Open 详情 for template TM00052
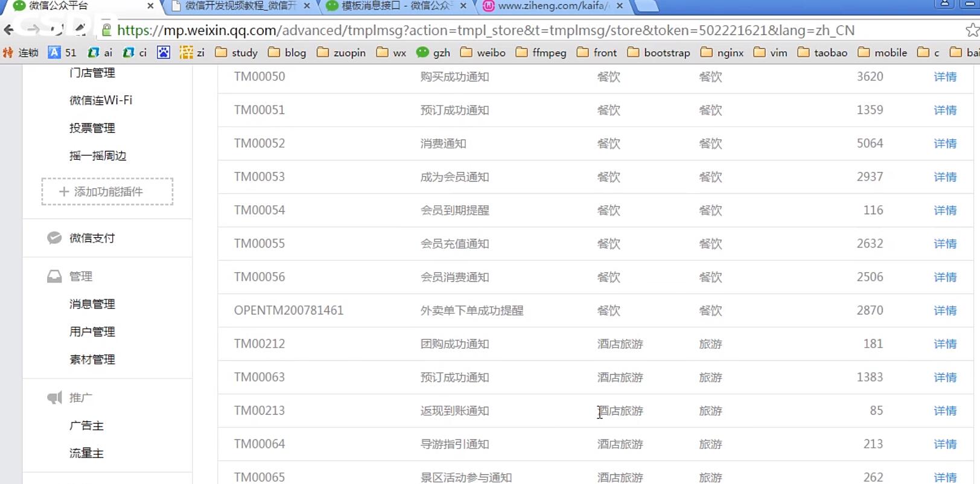Image resolution: width=980 pixels, height=484 pixels. point(945,144)
